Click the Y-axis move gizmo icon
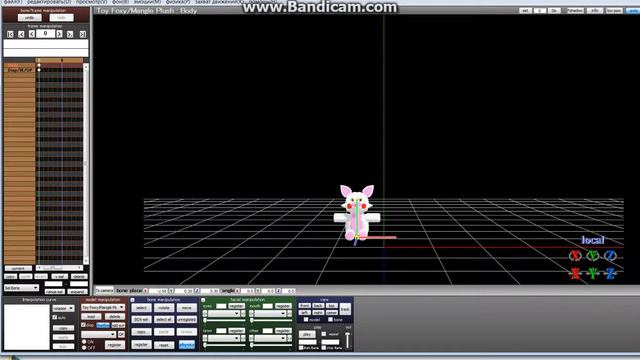The width and height of the screenshot is (640, 360). (x=593, y=273)
